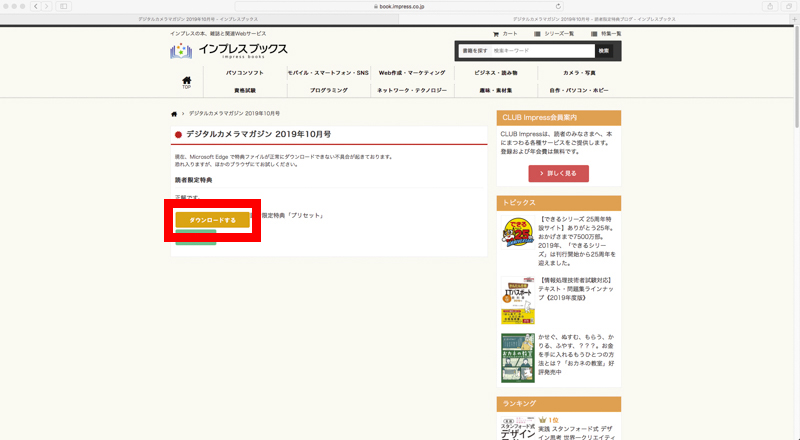Click the 検索キーワード search field
The height and width of the screenshot is (440, 800).
542,51
